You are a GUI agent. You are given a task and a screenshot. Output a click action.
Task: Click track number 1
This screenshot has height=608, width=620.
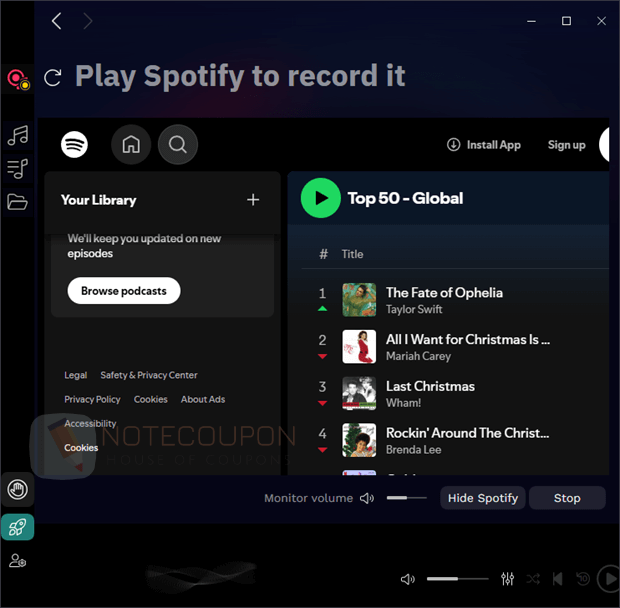point(322,293)
